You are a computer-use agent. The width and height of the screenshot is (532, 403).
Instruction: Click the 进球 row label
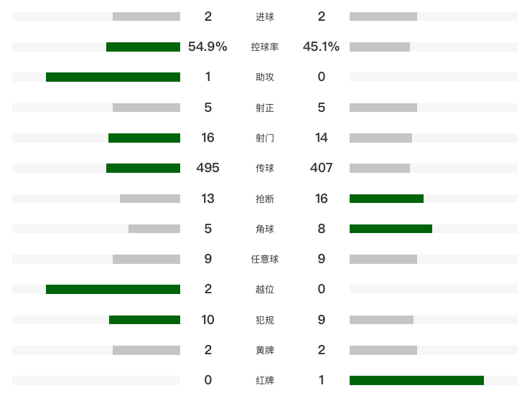265,16
